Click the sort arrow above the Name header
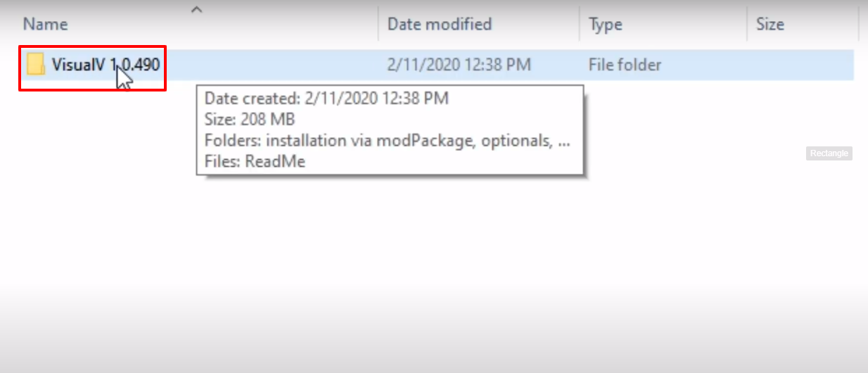868x373 pixels. tap(197, 9)
